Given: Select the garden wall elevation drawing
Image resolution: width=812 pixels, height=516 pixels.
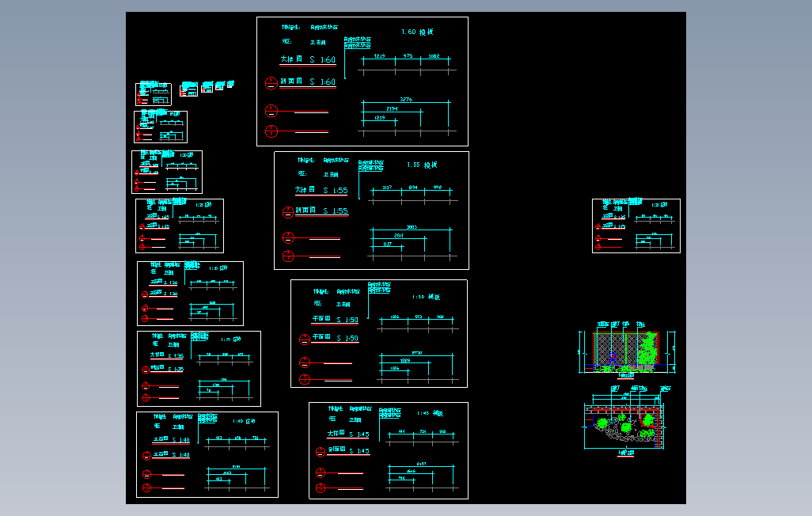Looking at the screenshot, I should pos(627,351).
